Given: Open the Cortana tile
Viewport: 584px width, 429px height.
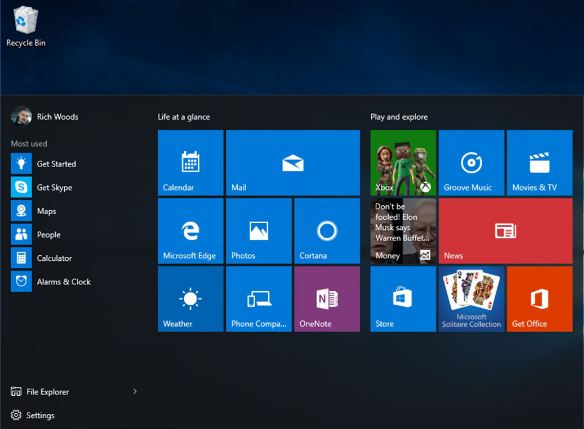Looking at the screenshot, I should click(x=327, y=231).
